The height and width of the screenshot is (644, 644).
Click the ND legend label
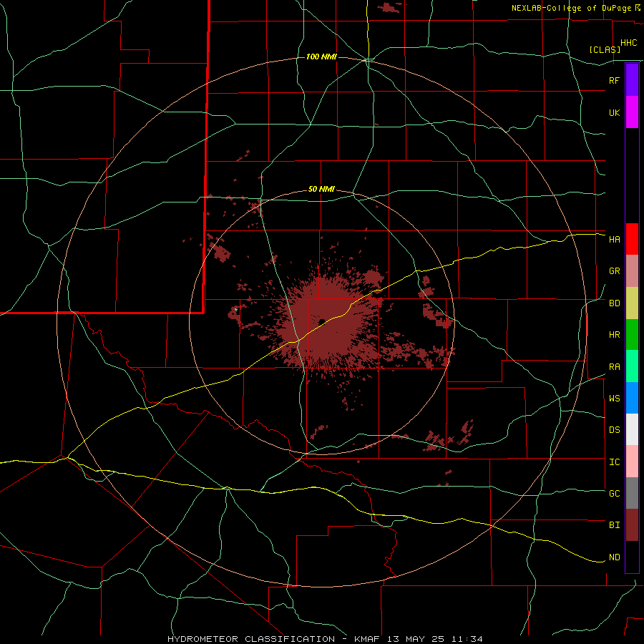pyautogui.click(x=614, y=557)
